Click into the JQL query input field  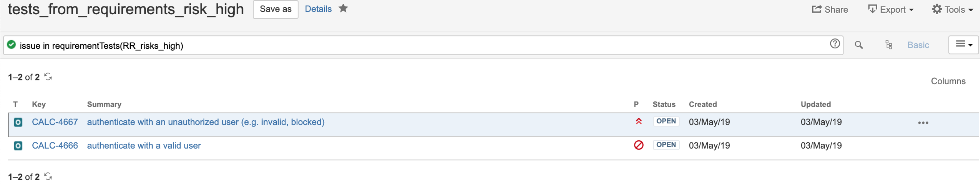[x=422, y=45]
